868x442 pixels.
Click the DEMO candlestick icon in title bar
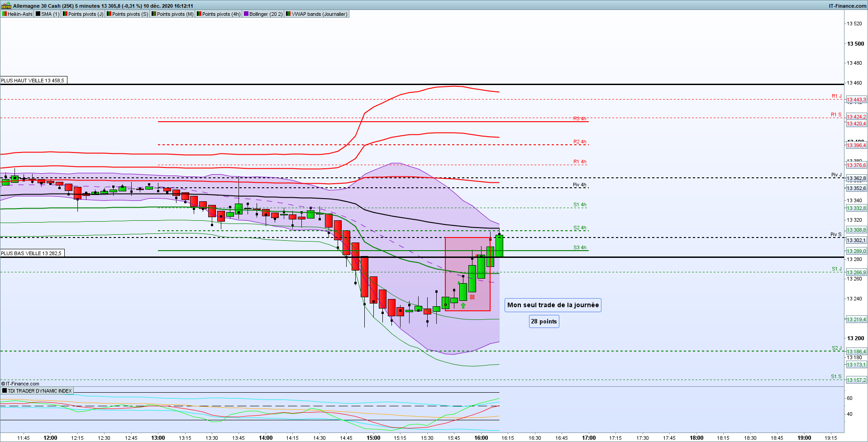[6, 6]
